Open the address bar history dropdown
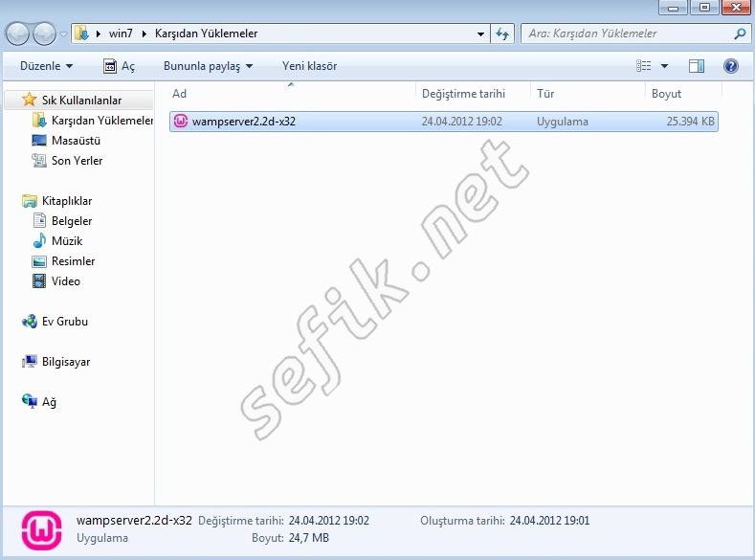The height and width of the screenshot is (560, 755). click(480, 34)
